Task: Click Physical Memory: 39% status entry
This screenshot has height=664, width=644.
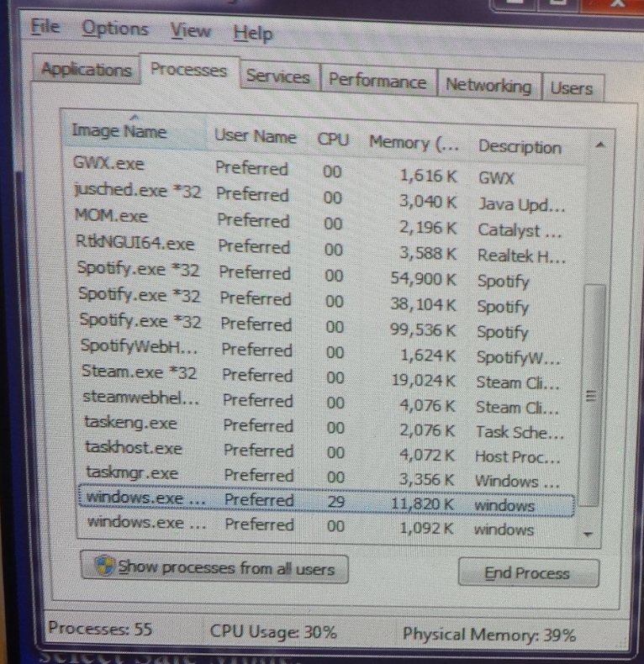Action: click(489, 635)
